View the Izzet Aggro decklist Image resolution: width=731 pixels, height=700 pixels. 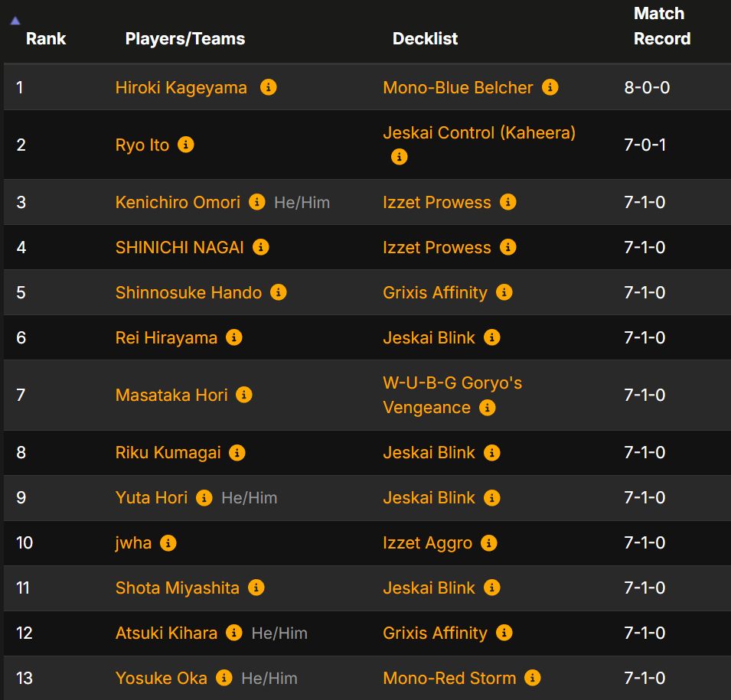tap(429, 543)
